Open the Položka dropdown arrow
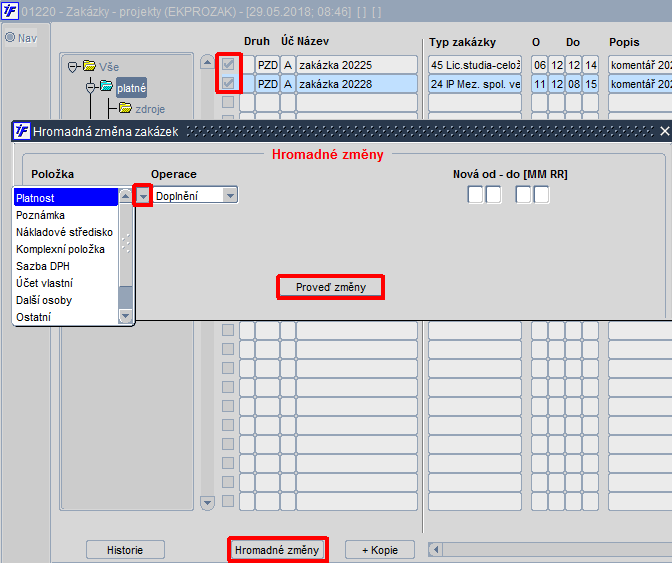The width and height of the screenshot is (672, 563). [143, 196]
